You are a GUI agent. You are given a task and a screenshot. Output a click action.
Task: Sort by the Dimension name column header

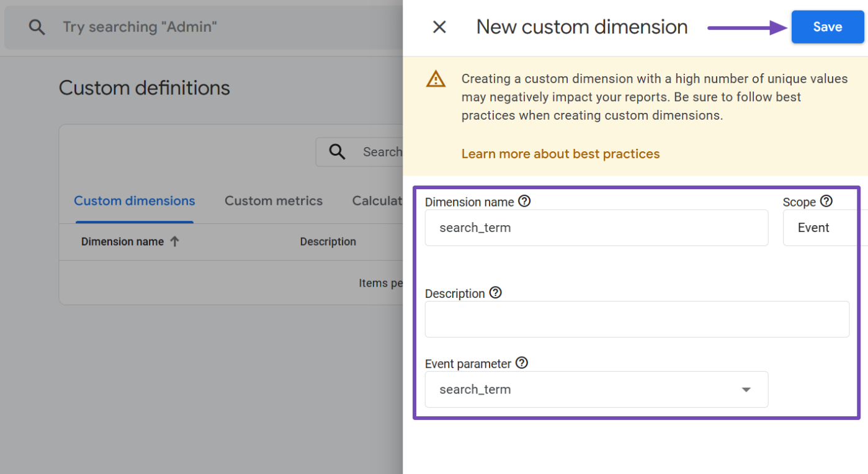[122, 242]
